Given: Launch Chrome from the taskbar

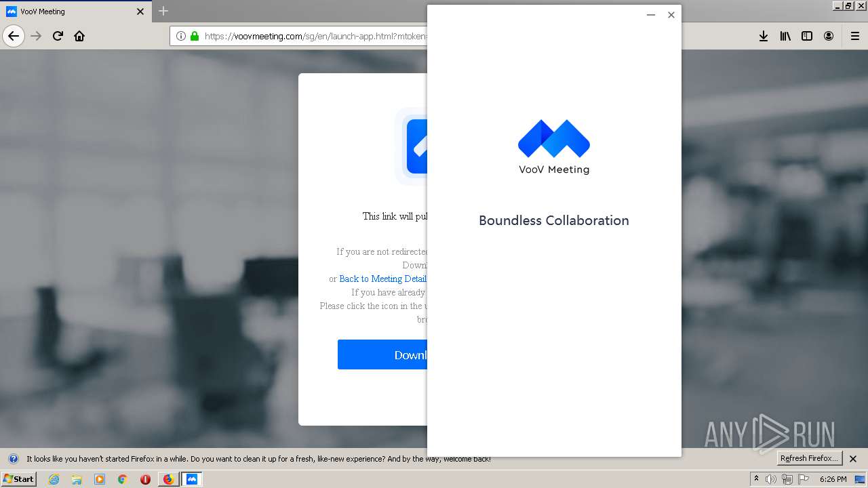Looking at the screenshot, I should (122, 479).
